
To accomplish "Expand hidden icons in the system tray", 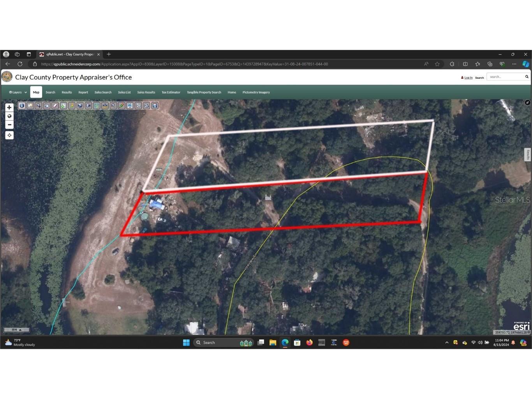I will [446, 343].
